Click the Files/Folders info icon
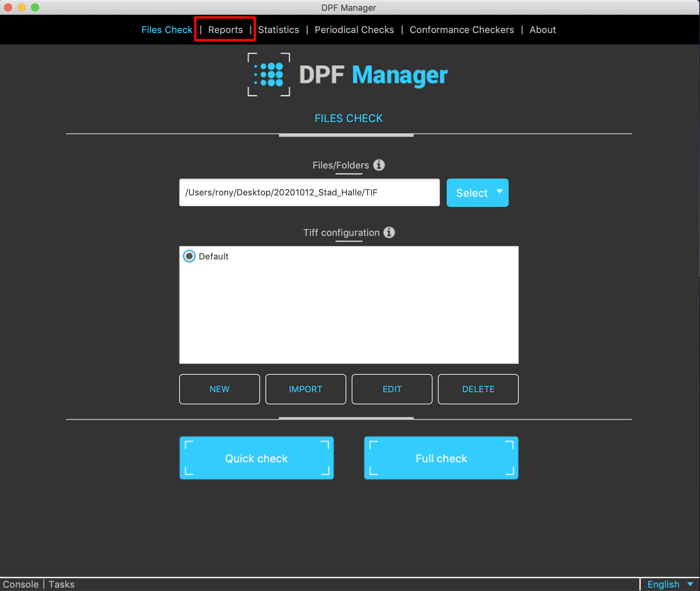The width and height of the screenshot is (700, 591). coord(379,165)
